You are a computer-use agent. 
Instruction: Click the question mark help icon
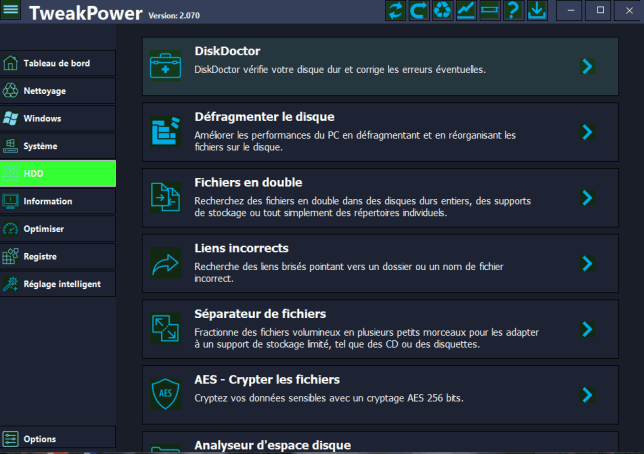pyautogui.click(x=513, y=11)
